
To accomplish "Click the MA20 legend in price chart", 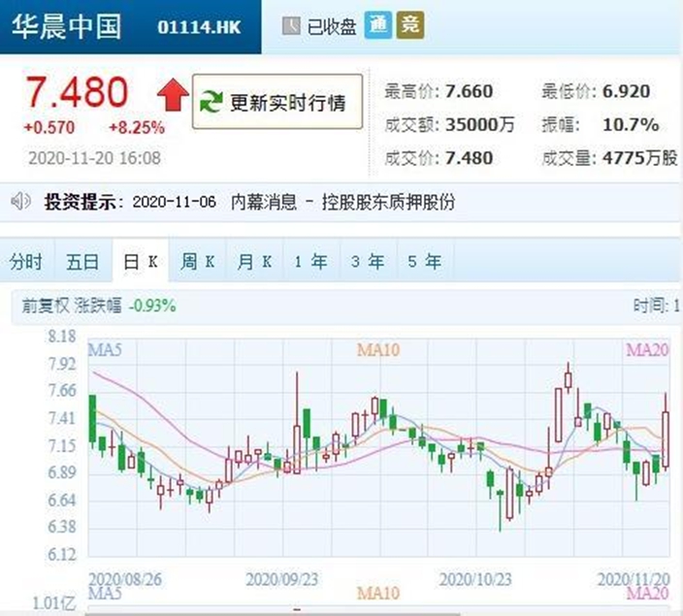I will coord(647,349).
